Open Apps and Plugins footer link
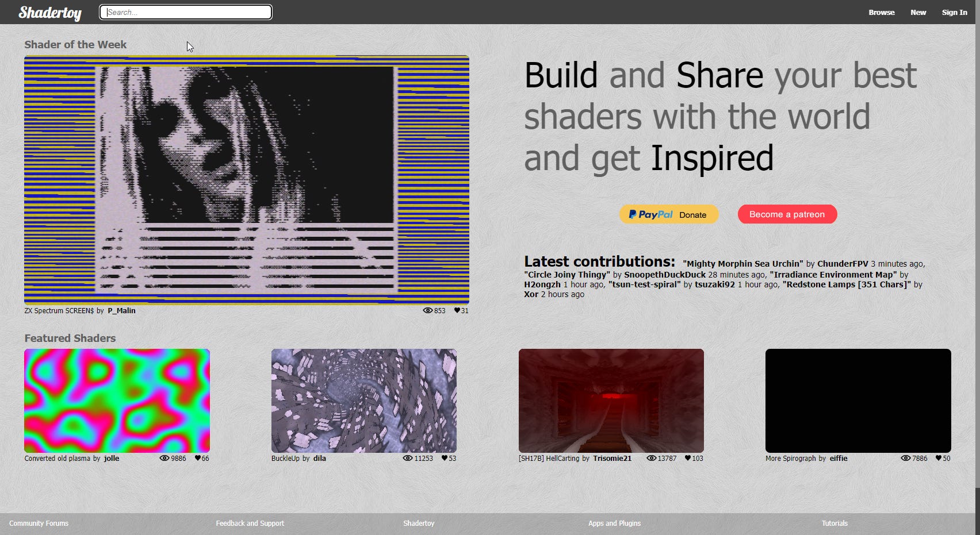The width and height of the screenshot is (980, 535). point(614,523)
